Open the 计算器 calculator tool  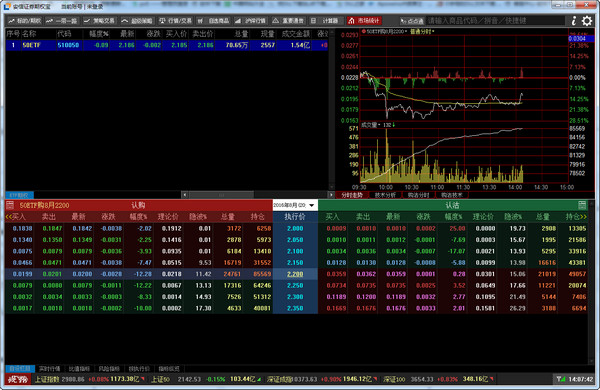(x=325, y=21)
